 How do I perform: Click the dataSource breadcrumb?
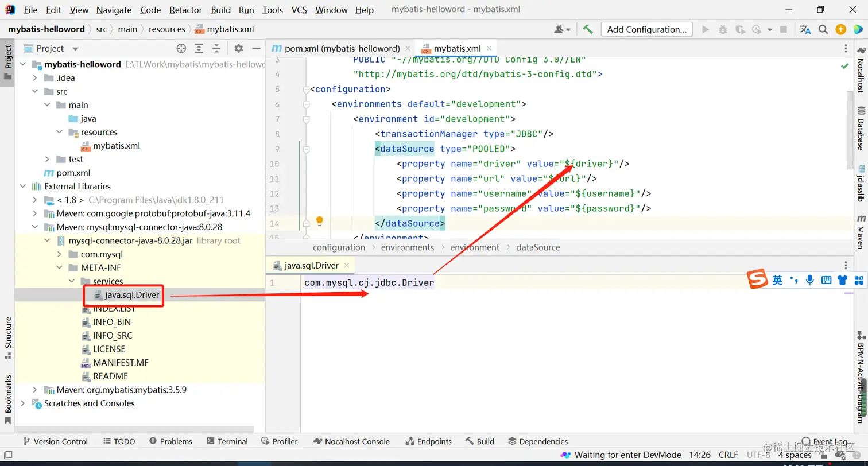click(538, 247)
